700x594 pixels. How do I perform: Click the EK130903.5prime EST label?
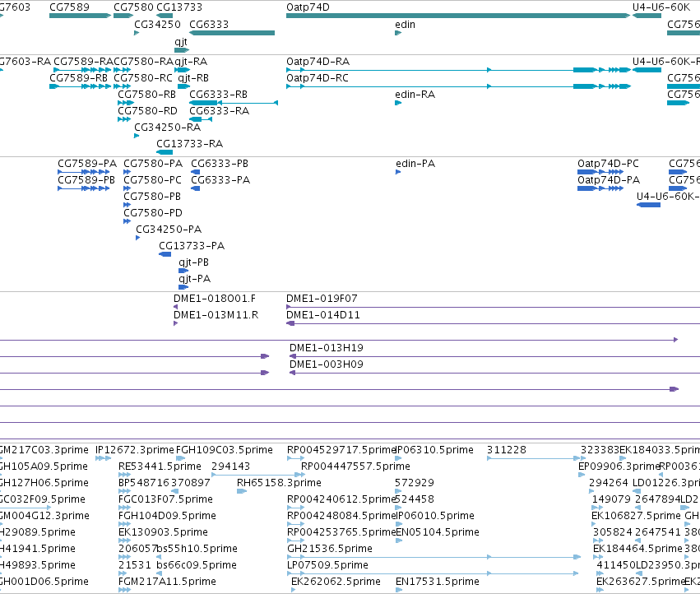click(163, 532)
